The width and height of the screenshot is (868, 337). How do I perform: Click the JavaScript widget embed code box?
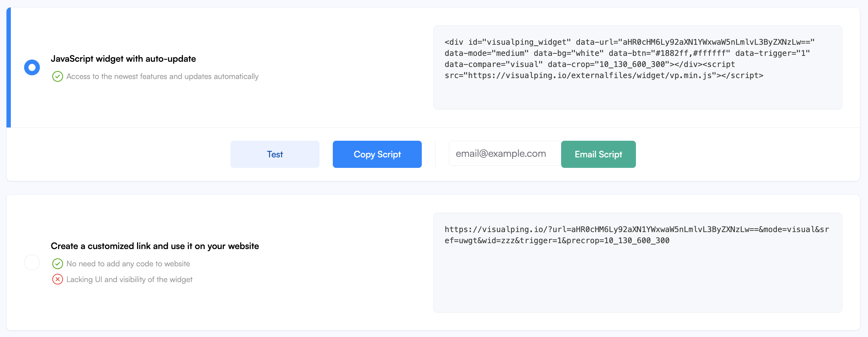(637, 67)
